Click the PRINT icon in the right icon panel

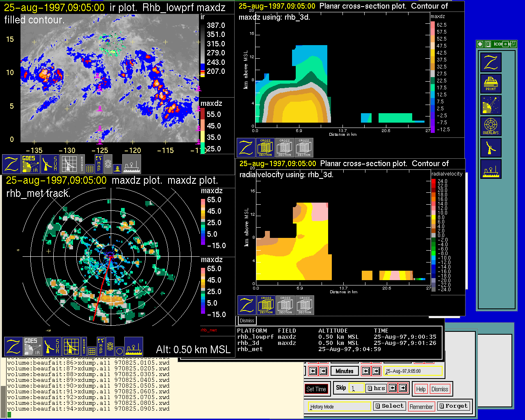[491, 84]
